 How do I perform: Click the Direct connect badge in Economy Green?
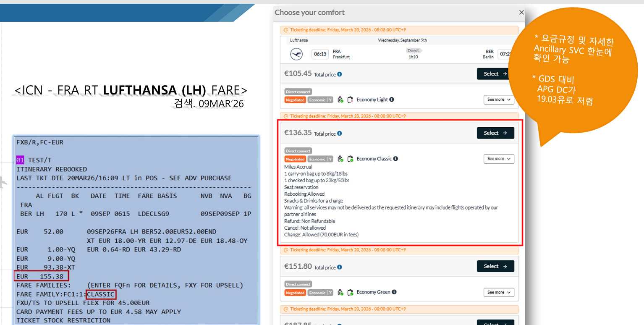(298, 284)
